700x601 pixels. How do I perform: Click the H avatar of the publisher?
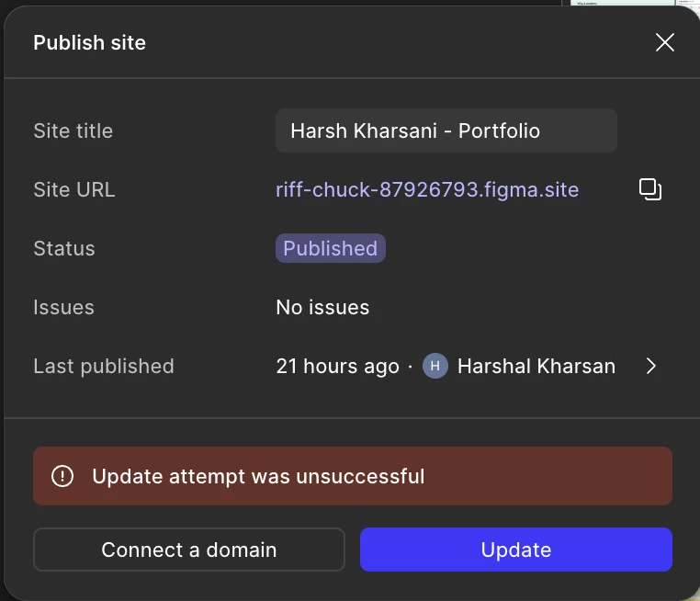[x=435, y=366]
